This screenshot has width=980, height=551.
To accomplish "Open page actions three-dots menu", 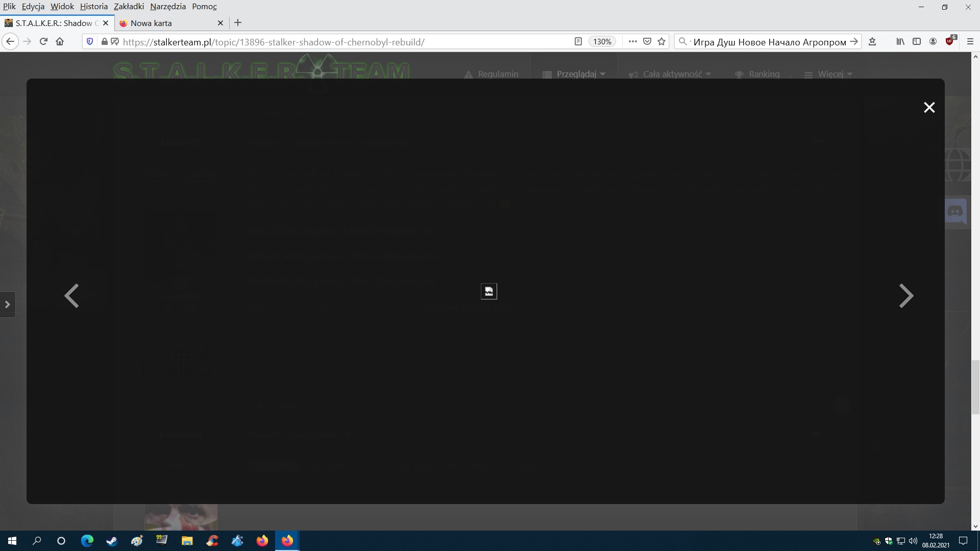I will (632, 42).
